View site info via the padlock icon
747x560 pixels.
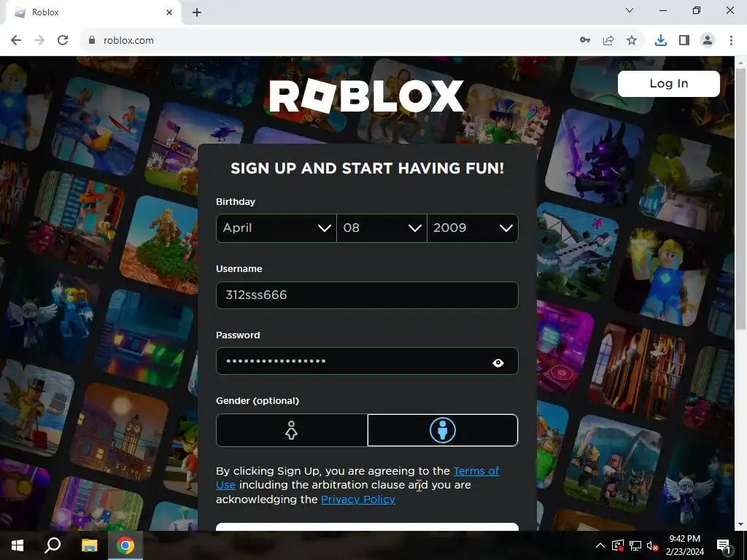[x=92, y=41]
